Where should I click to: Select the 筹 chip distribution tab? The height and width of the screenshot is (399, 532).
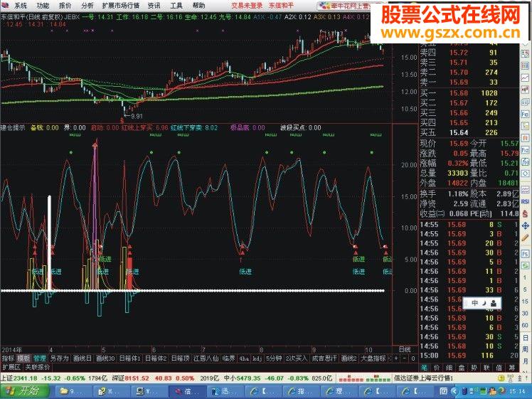point(512,368)
